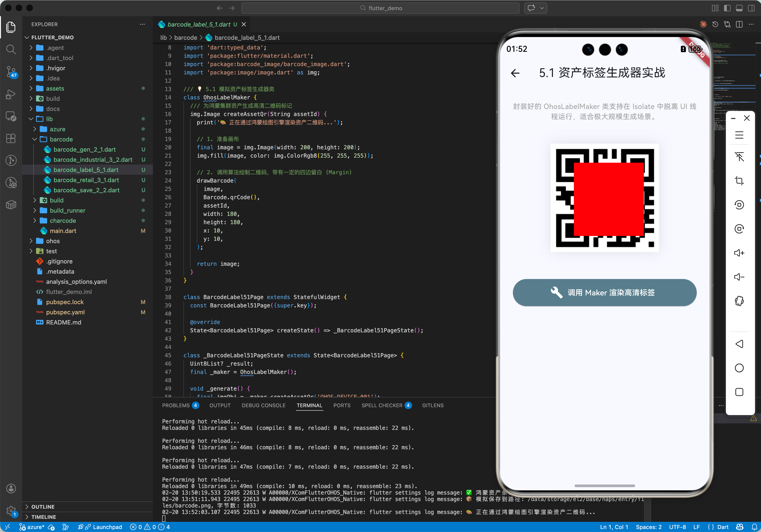Open Source Control view with 47 badge
761x532 pixels.
coord(11,71)
